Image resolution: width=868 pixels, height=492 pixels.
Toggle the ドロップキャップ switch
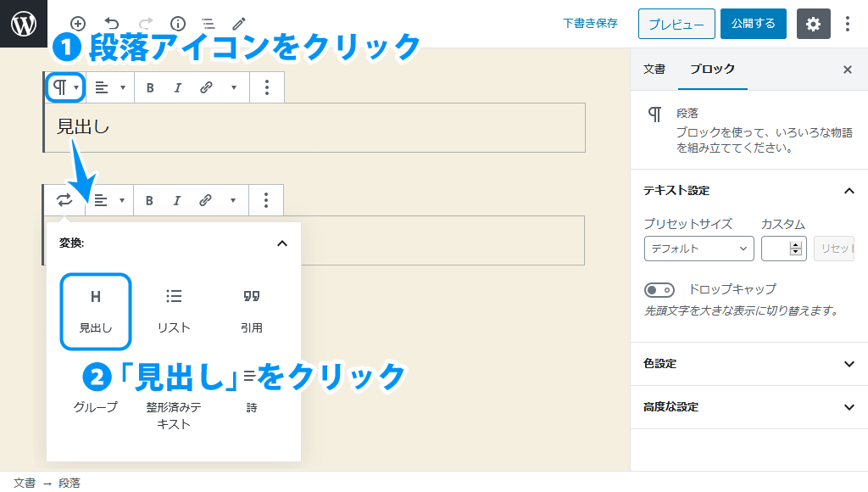(659, 290)
